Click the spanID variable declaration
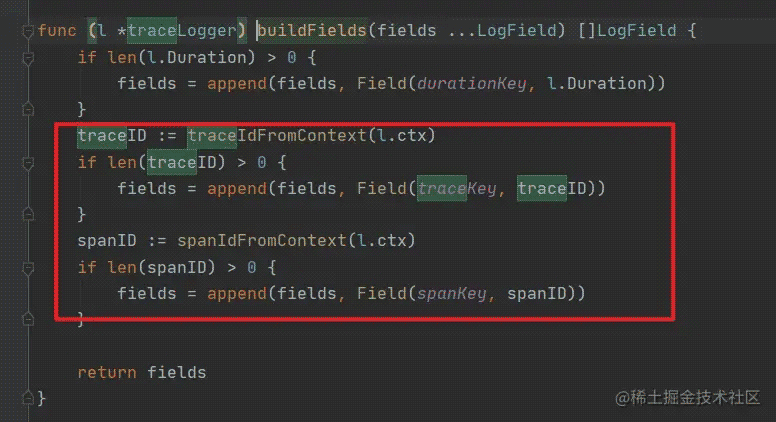This screenshot has width=776, height=422. click(107, 241)
